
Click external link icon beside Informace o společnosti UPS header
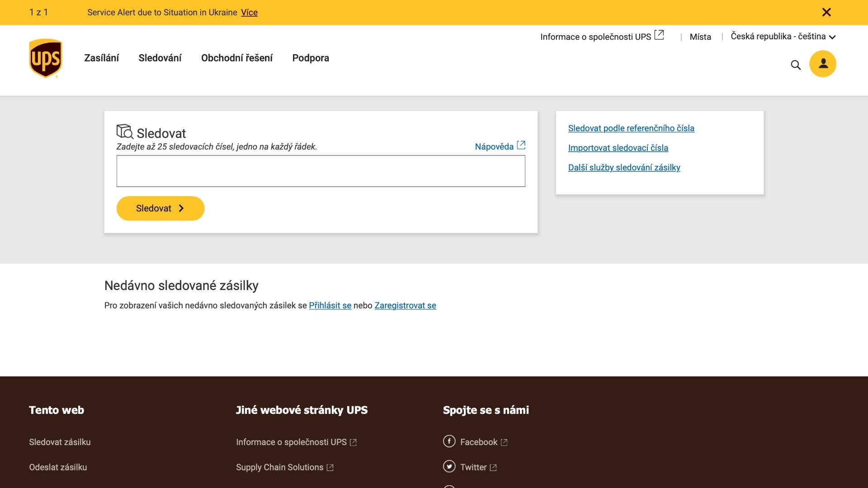(659, 35)
